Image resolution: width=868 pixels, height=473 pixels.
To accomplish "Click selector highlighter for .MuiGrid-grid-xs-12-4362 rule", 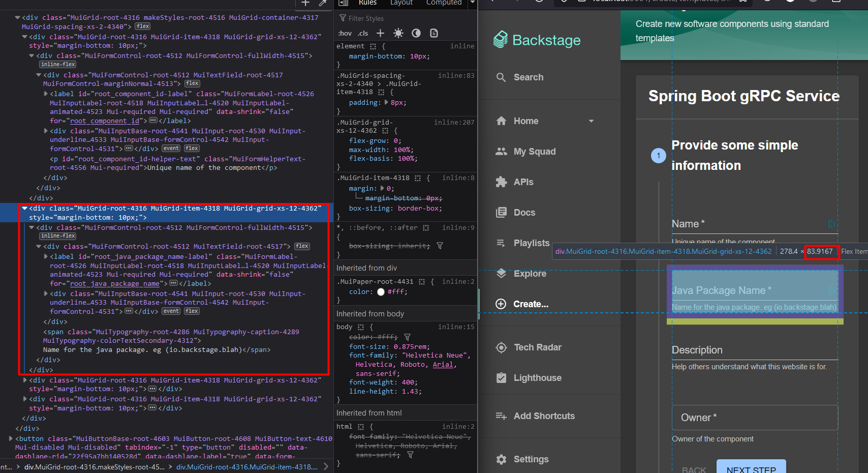I will coord(385,131).
